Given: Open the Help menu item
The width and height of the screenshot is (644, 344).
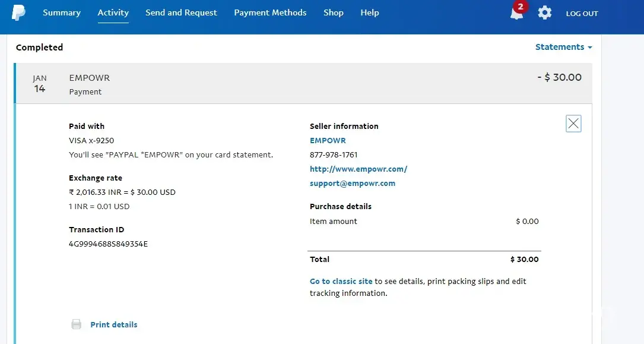Looking at the screenshot, I should click(370, 12).
